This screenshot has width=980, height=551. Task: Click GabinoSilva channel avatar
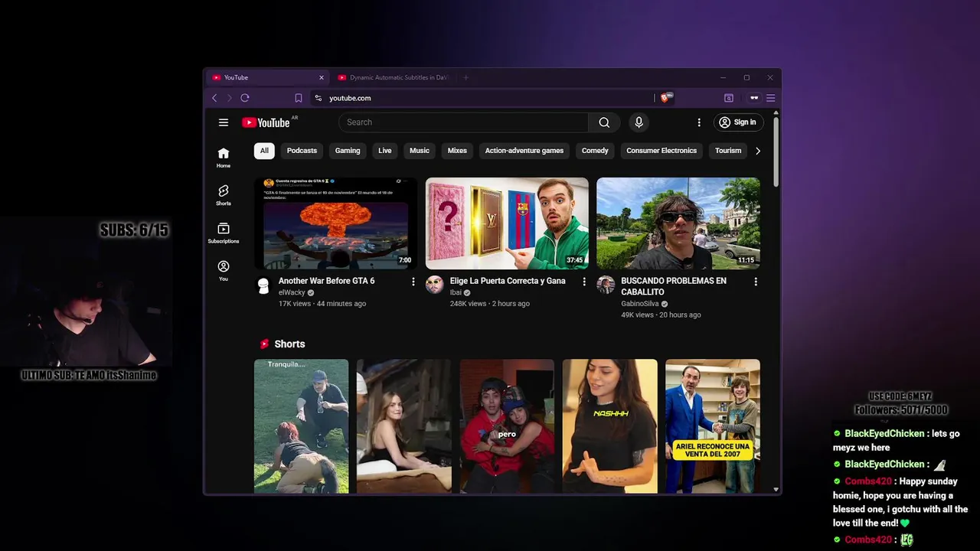(x=606, y=285)
